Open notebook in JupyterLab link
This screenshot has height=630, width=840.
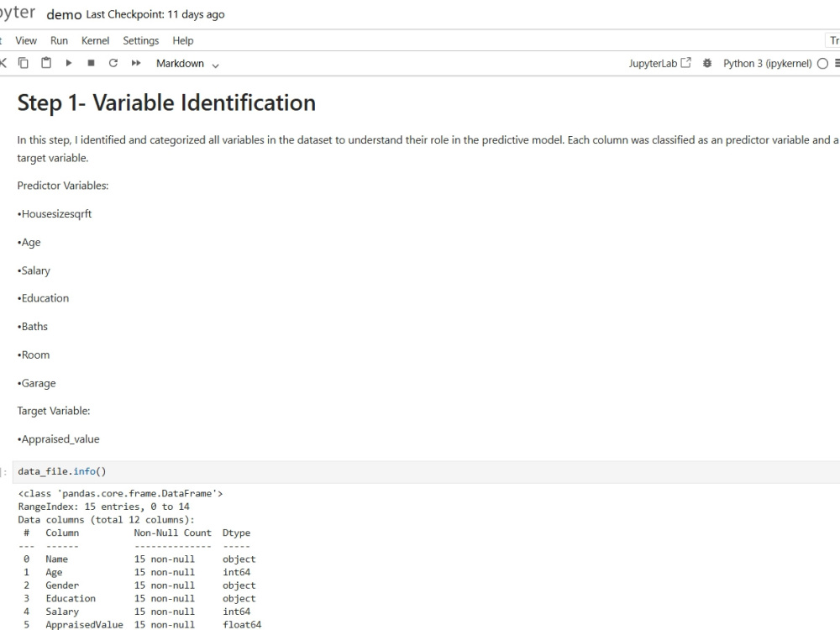[x=659, y=63]
